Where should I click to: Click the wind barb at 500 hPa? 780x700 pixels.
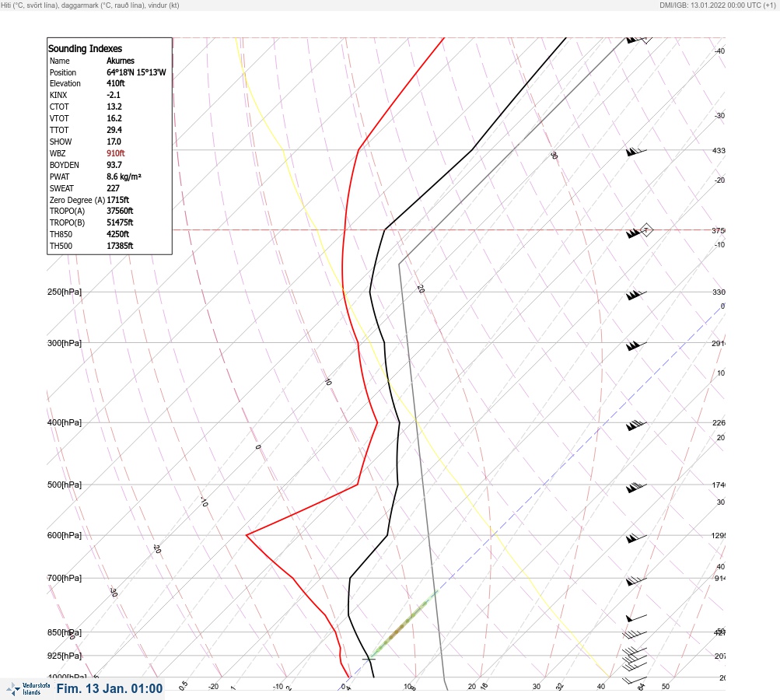[636, 487]
